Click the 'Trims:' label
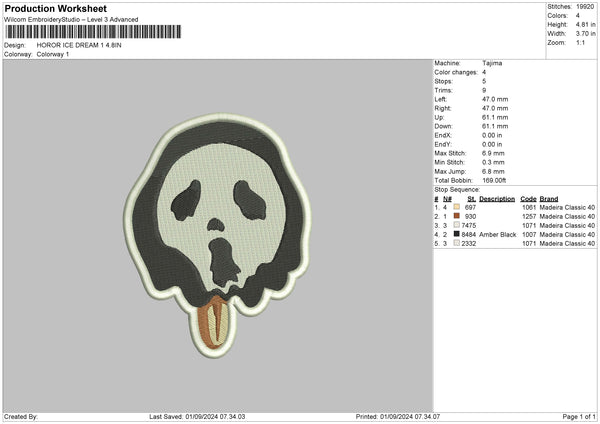The height and width of the screenshot is (424, 600). 443,90
